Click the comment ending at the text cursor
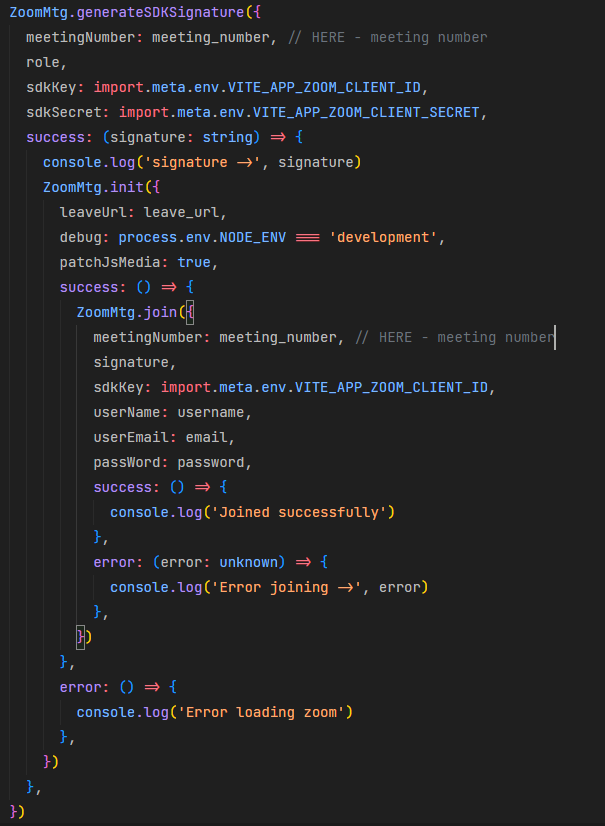605x826 pixels. point(454,337)
